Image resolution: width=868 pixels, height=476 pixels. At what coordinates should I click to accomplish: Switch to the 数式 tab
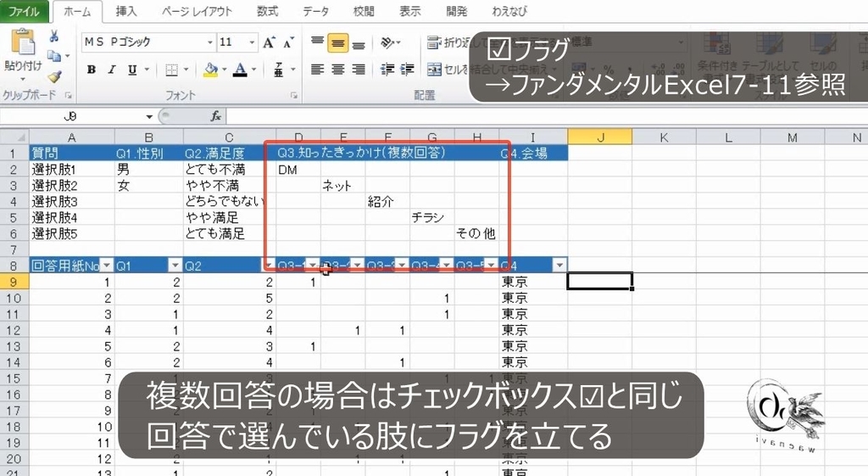pos(267,11)
